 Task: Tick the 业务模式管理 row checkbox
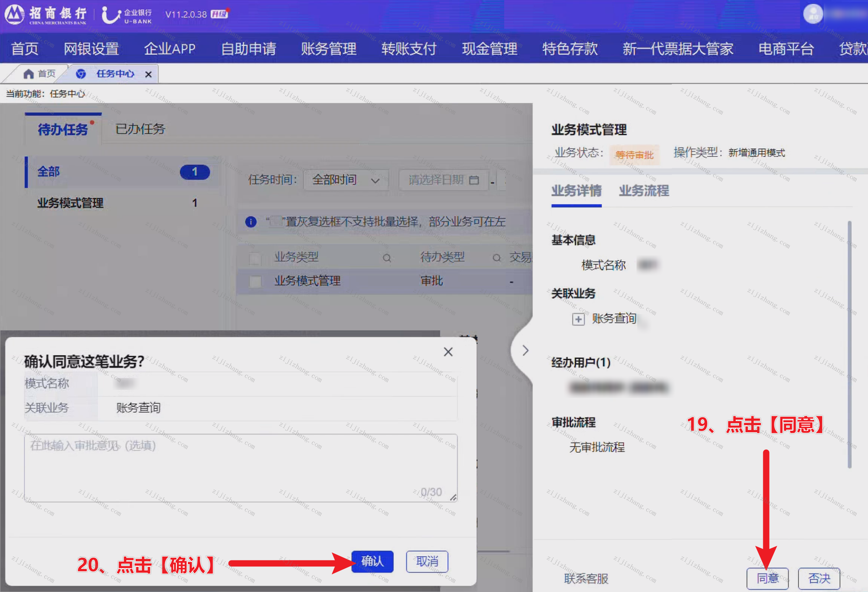(x=255, y=282)
